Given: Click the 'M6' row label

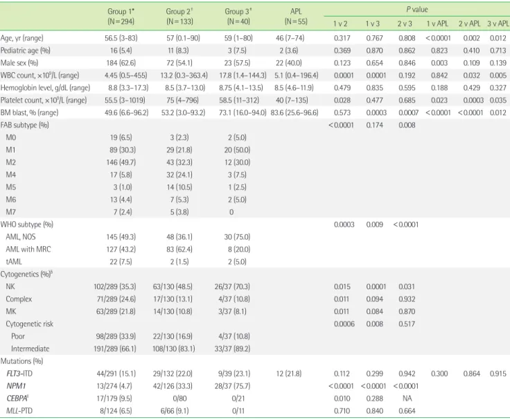Looking at the screenshot, I should pos(10,200).
